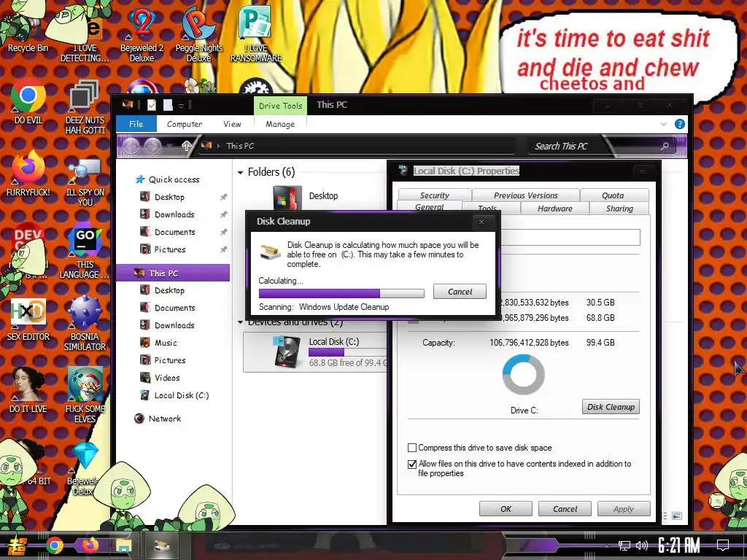
Task: Open the DO EVIL Chrome shortcut
Action: click(28, 102)
